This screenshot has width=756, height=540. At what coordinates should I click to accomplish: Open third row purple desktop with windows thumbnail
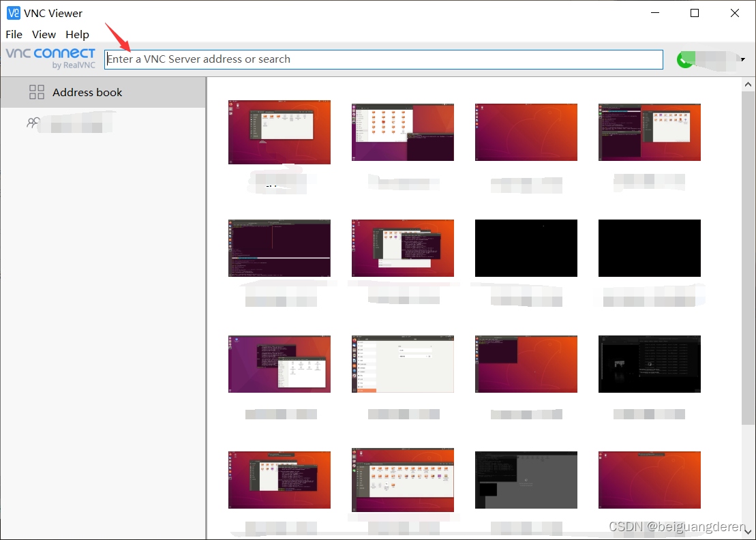(x=279, y=364)
